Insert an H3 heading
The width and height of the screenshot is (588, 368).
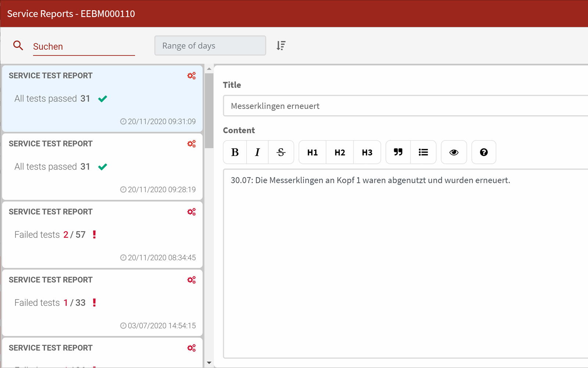click(367, 152)
